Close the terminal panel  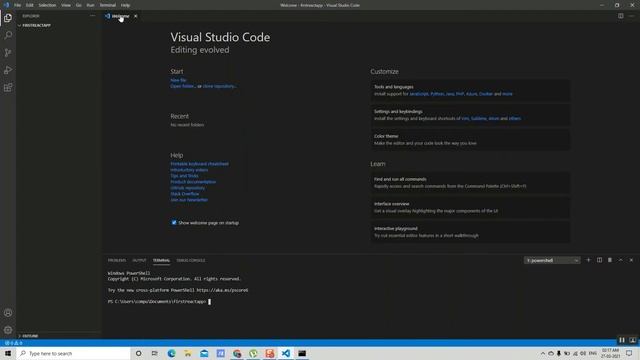(x=631, y=260)
